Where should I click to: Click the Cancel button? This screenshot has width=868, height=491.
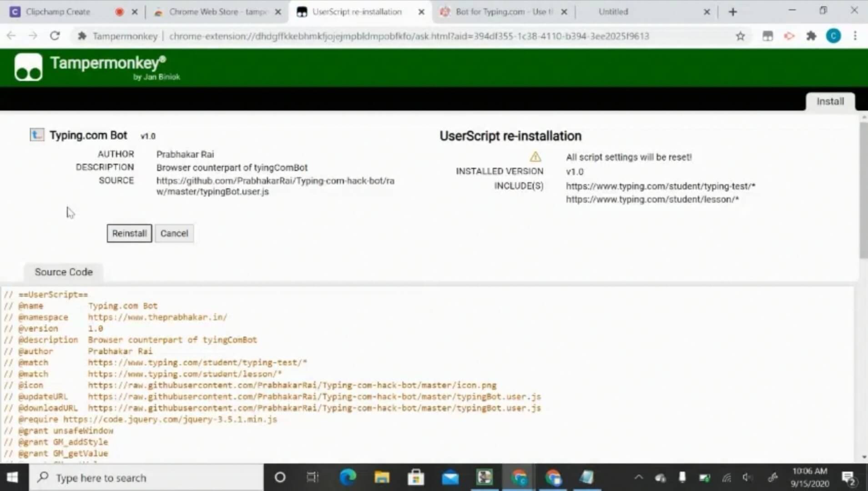point(174,233)
